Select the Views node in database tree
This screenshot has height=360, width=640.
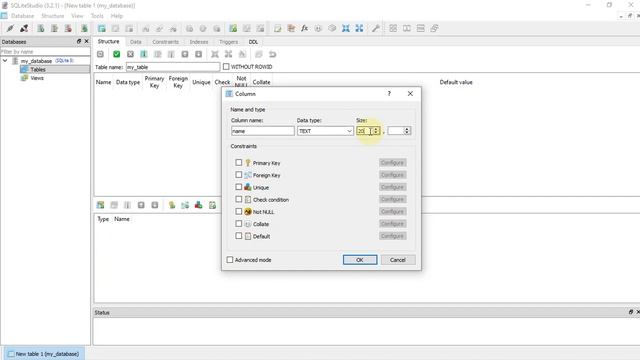pos(37,78)
